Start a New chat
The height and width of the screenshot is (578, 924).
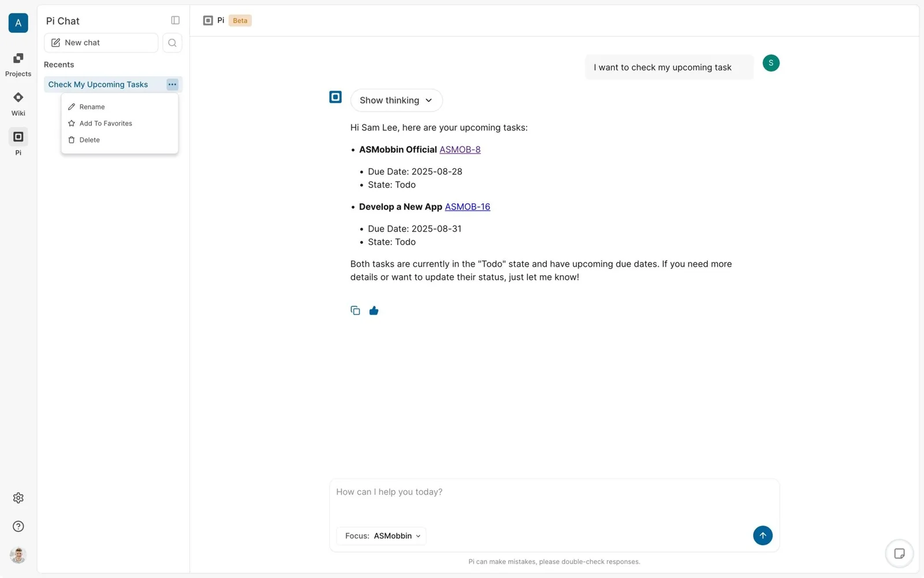click(101, 43)
